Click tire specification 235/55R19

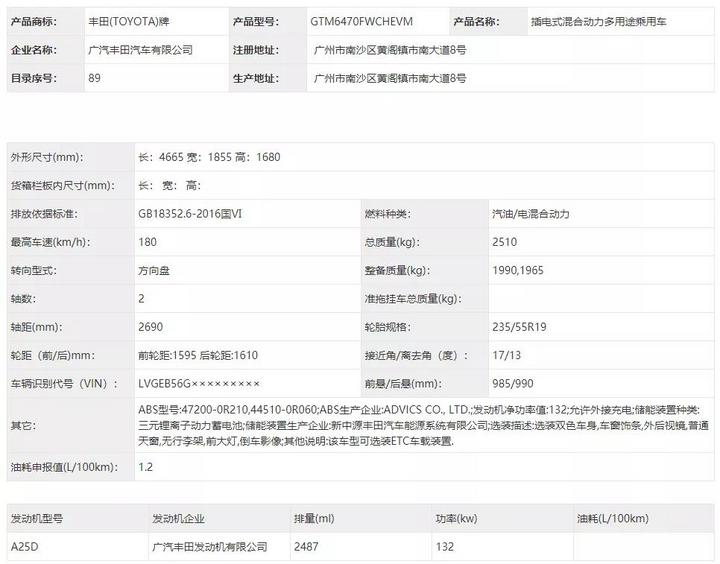tap(519, 327)
